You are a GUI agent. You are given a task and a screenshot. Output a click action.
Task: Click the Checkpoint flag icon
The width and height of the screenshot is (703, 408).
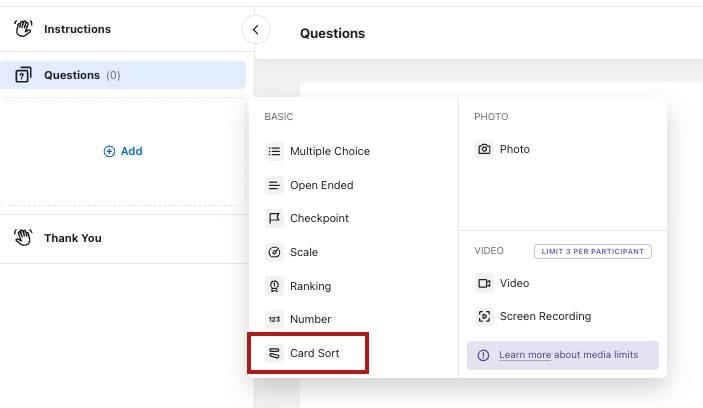tap(274, 218)
